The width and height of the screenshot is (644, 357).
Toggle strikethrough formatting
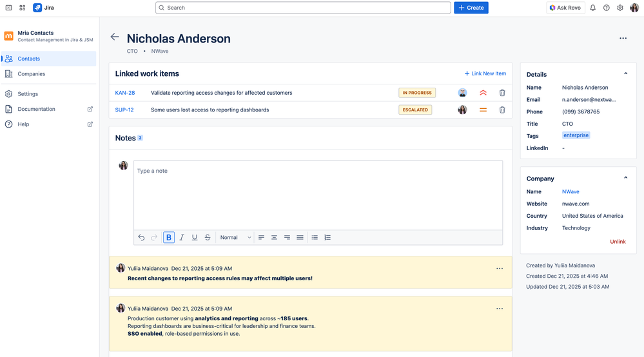pyautogui.click(x=208, y=238)
